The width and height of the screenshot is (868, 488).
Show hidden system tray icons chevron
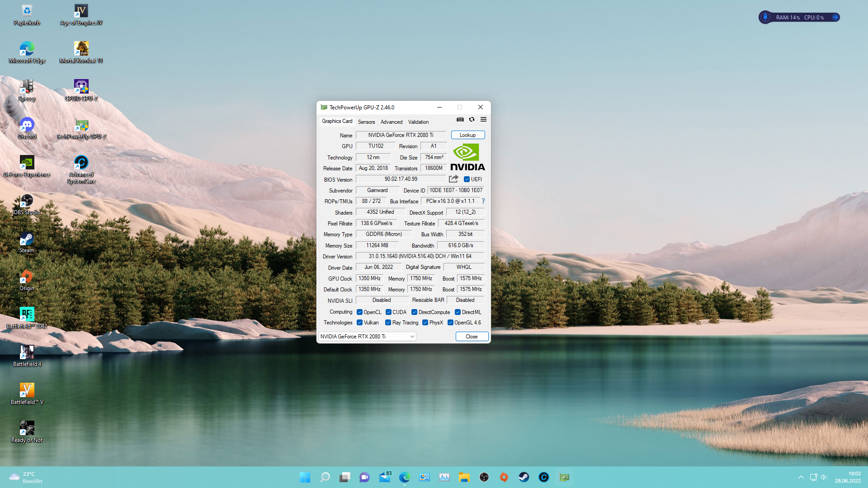(801, 477)
